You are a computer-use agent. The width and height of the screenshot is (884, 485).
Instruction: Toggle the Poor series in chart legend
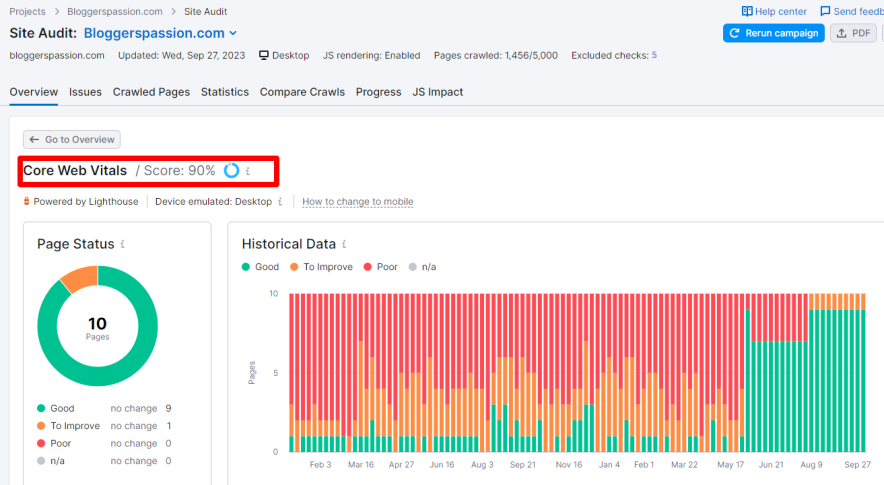click(x=379, y=267)
